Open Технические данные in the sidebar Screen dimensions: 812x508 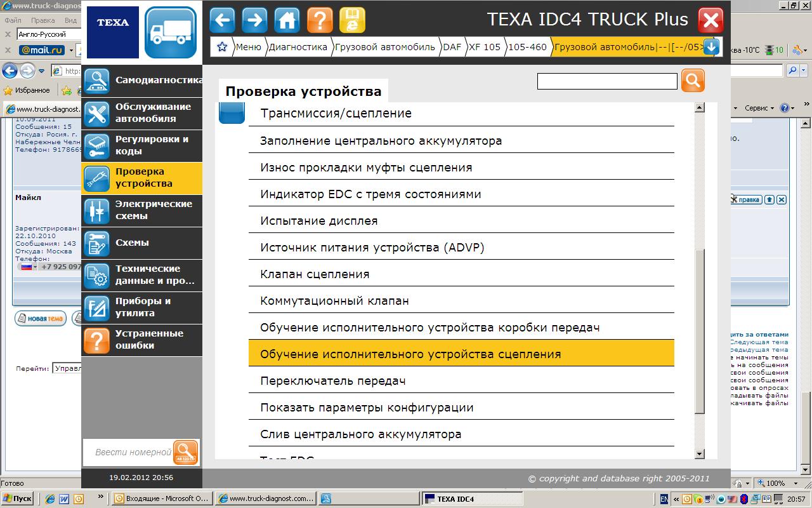click(x=141, y=275)
